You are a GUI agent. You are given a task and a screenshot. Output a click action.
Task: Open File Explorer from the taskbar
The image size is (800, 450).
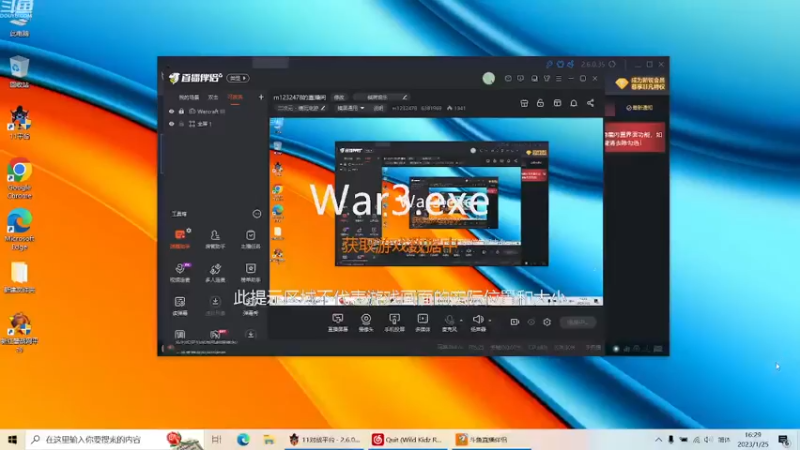(269, 439)
